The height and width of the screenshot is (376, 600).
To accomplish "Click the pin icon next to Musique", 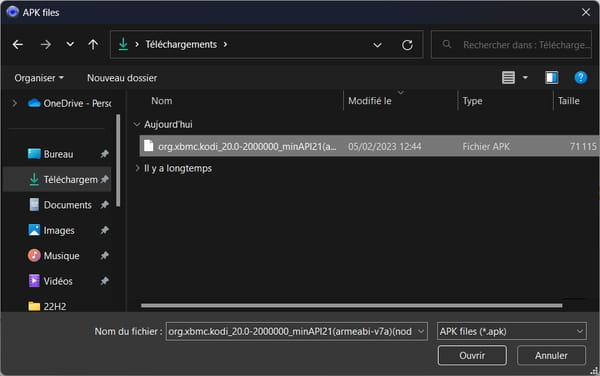I will [x=104, y=256].
